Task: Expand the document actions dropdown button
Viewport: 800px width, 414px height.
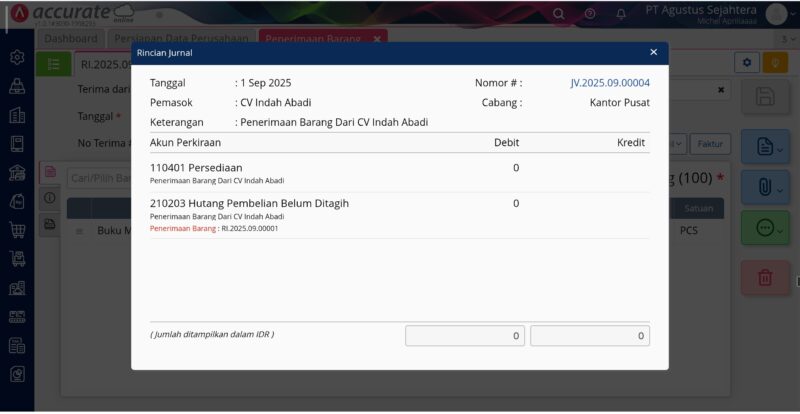Action: (x=765, y=147)
